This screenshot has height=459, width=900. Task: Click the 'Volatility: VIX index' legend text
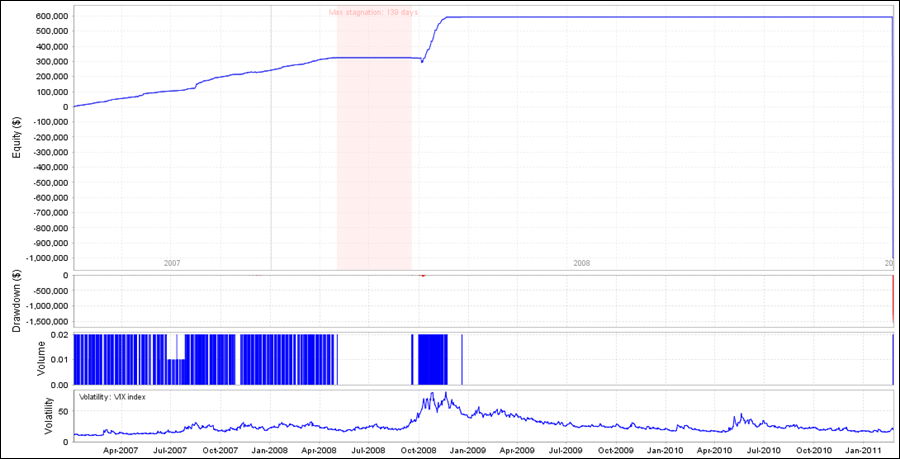[124, 400]
